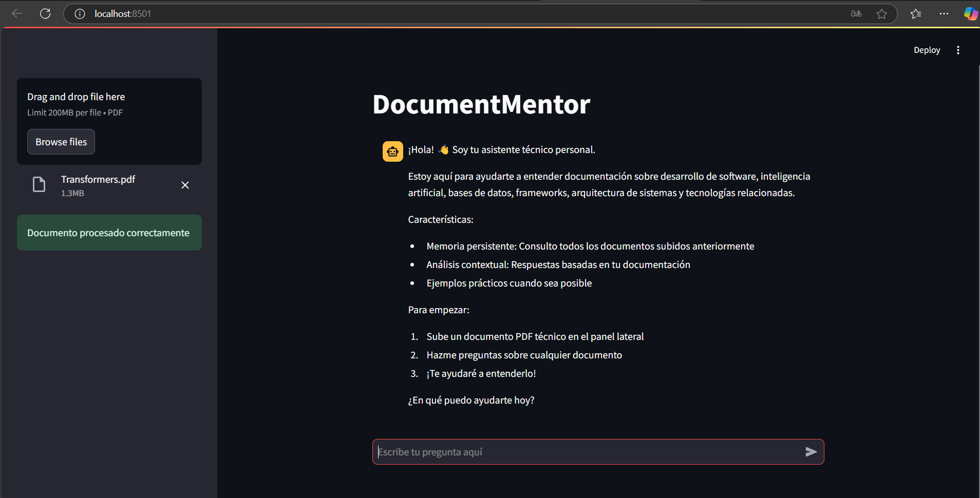Click the Transformers.pdf file icon
This screenshot has height=498, width=980.
(39, 184)
